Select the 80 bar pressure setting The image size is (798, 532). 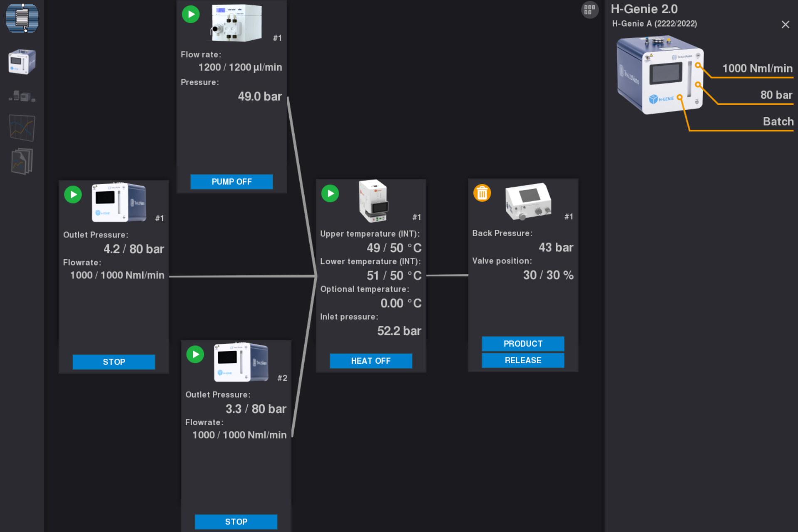[776, 95]
